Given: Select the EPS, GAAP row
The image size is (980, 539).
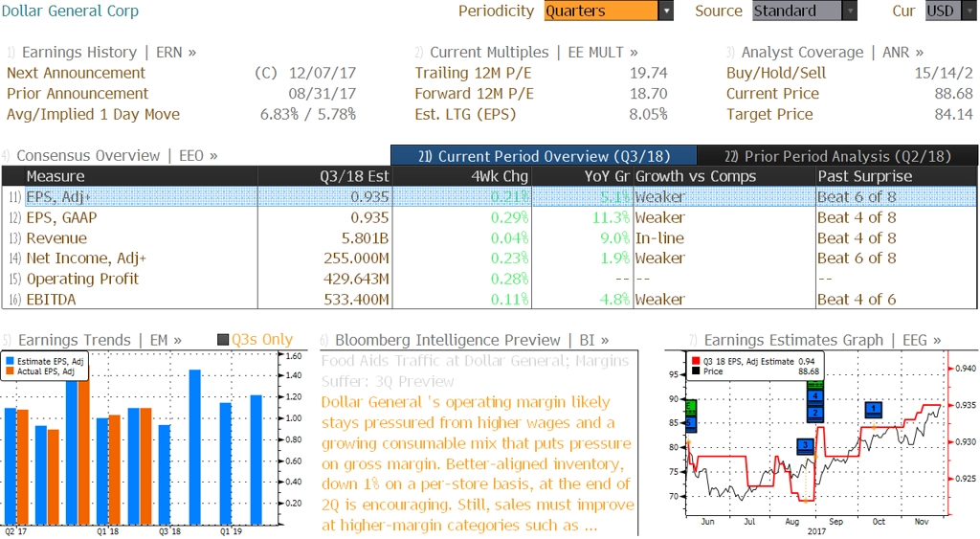Looking at the screenshot, I should tap(489, 217).
